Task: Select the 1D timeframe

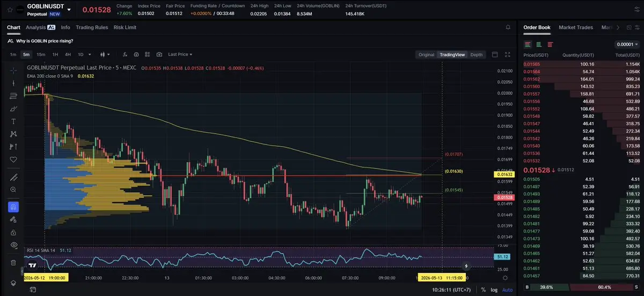Action: pyautogui.click(x=80, y=54)
